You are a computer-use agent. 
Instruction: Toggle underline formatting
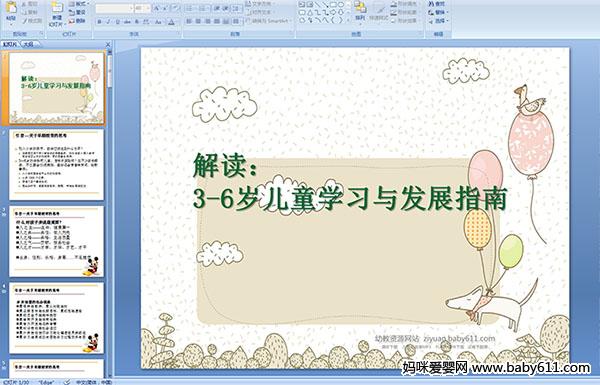117,22
